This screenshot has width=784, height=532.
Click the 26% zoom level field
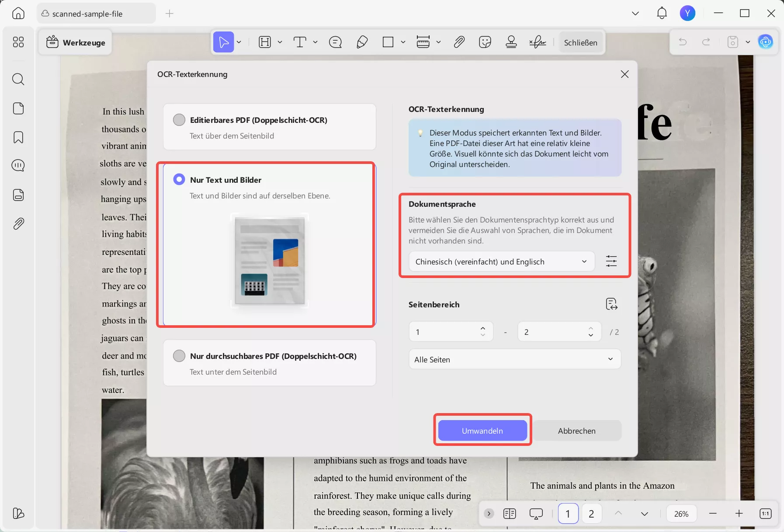coord(681,514)
